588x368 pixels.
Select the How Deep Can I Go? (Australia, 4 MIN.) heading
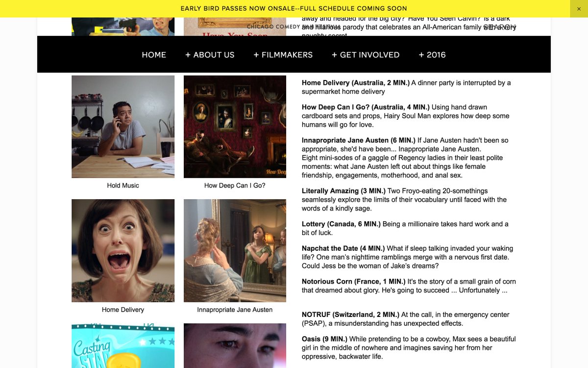click(x=366, y=107)
